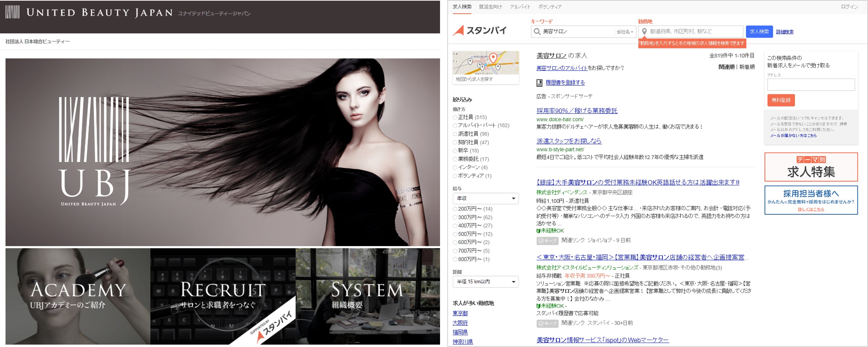Select the 正社員 (515) radio button
Viewport: 868px width, 347px height.
455,118
